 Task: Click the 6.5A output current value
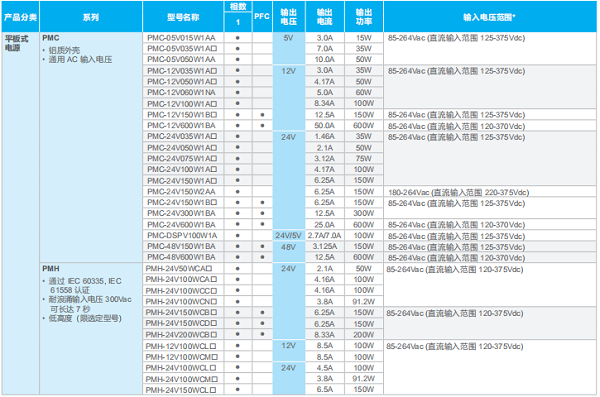pos(324,390)
